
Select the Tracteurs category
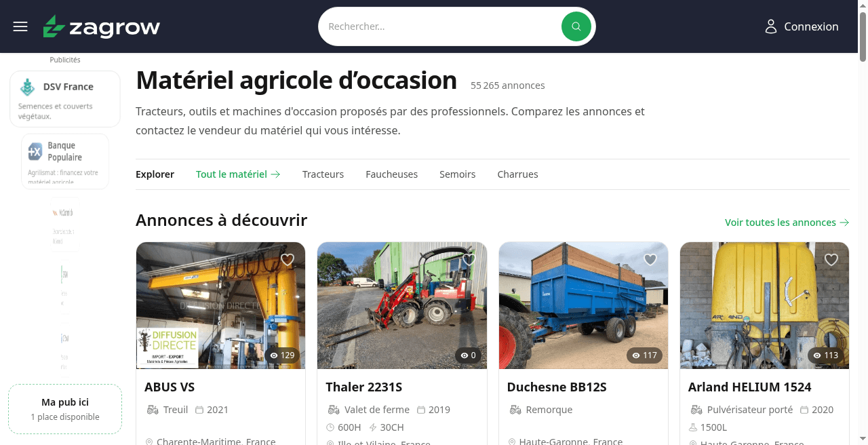[323, 174]
